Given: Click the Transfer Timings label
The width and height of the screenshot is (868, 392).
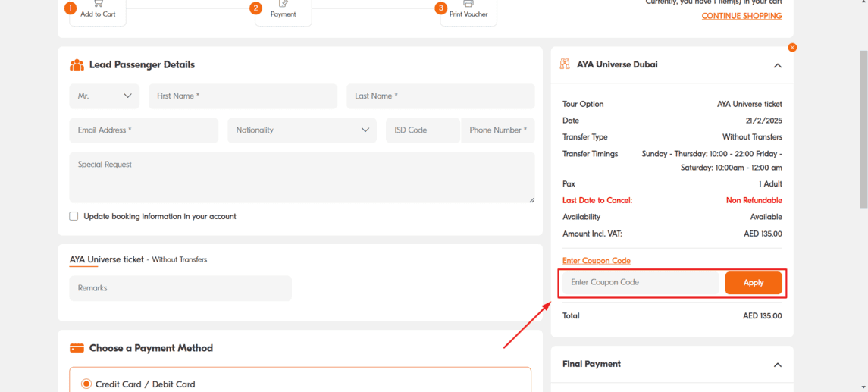Looking at the screenshot, I should (x=590, y=154).
